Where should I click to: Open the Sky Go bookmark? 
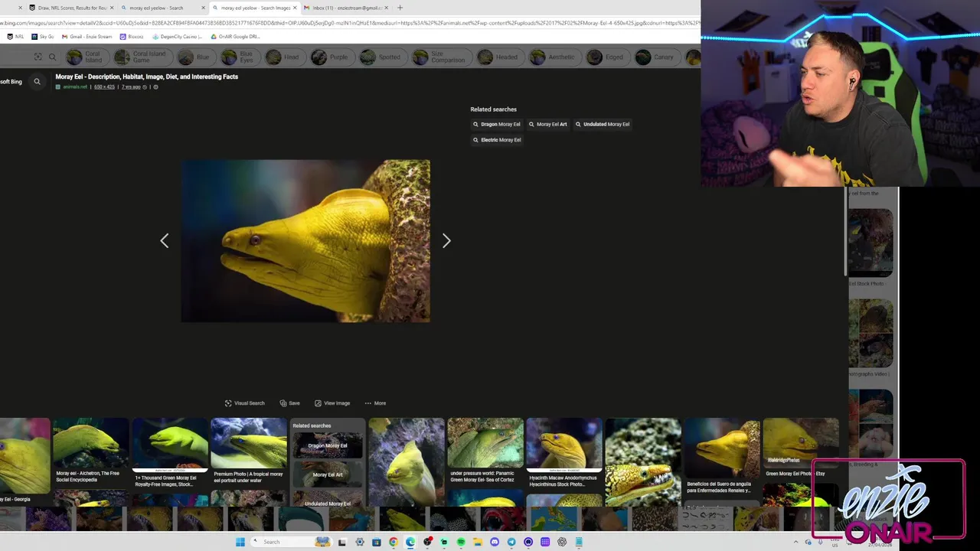43,36
